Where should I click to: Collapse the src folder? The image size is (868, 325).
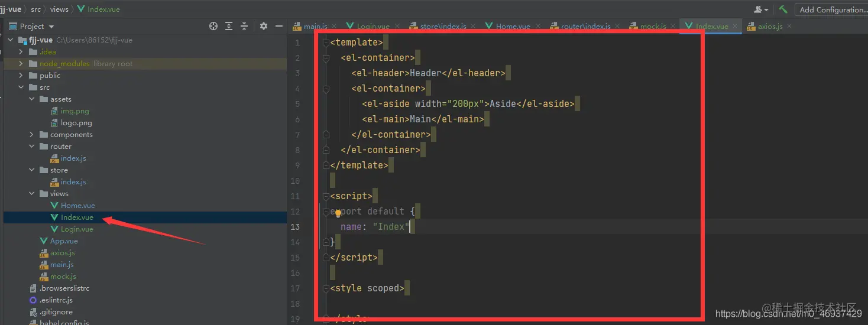(x=21, y=87)
